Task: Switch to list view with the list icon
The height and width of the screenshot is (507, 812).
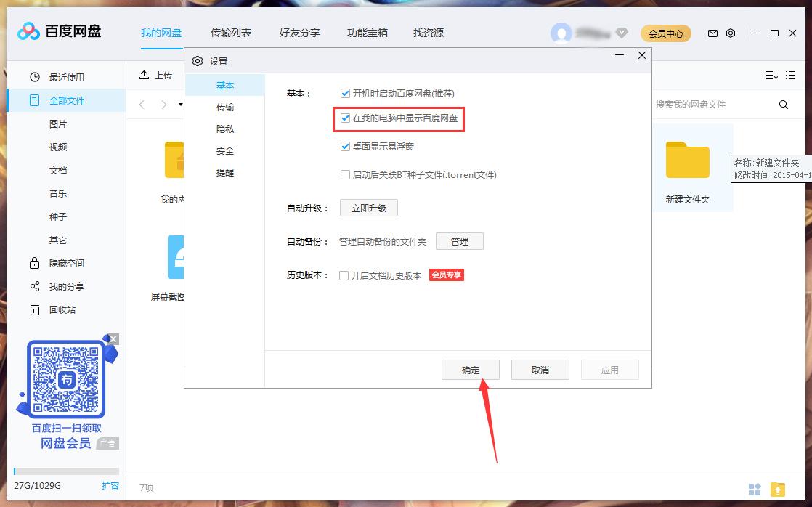Action: 792,75
